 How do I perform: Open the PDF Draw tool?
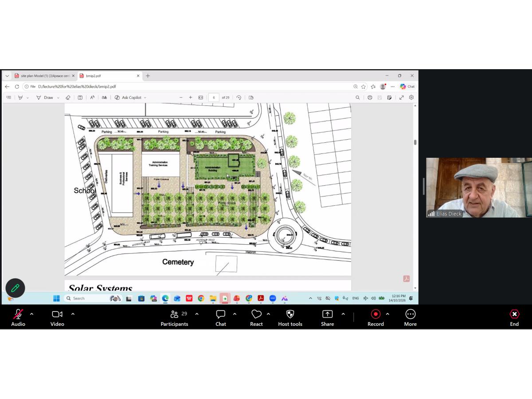(44, 98)
